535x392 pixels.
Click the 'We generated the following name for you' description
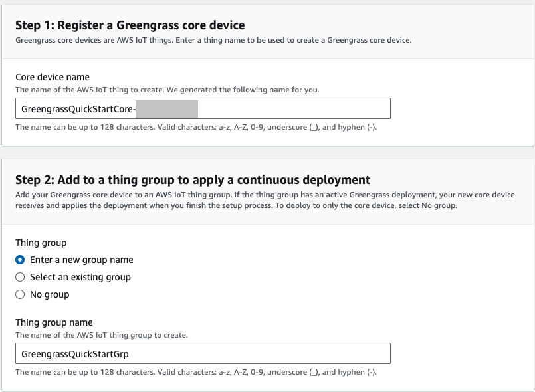(x=167, y=90)
